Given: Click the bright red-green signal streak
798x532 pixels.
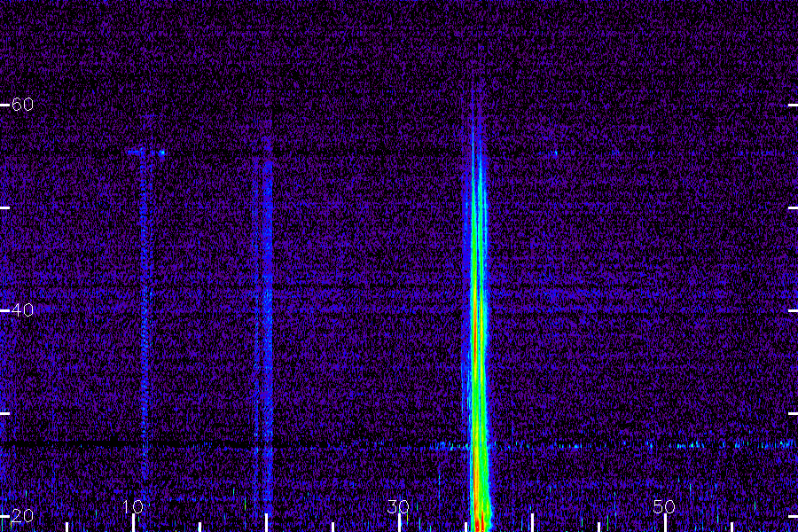Looking at the screenshot, I should click(477, 325).
